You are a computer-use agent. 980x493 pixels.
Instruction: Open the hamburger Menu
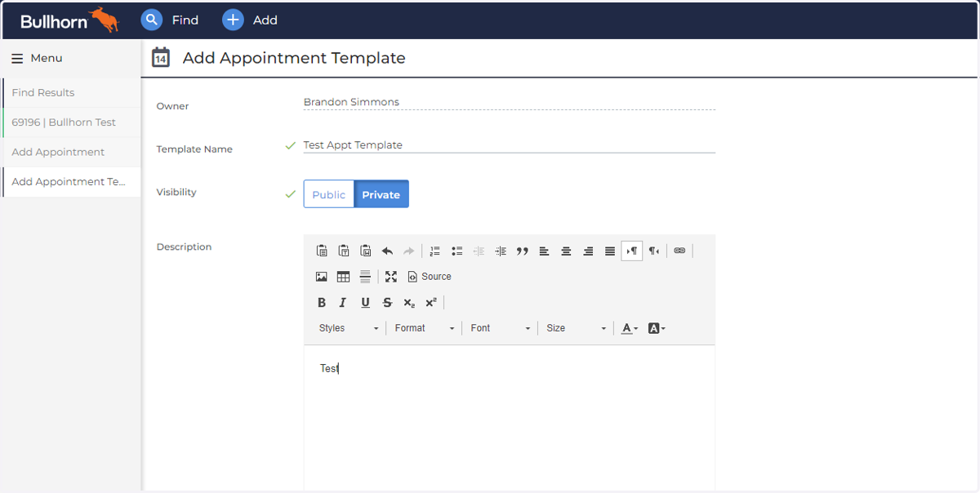37,58
